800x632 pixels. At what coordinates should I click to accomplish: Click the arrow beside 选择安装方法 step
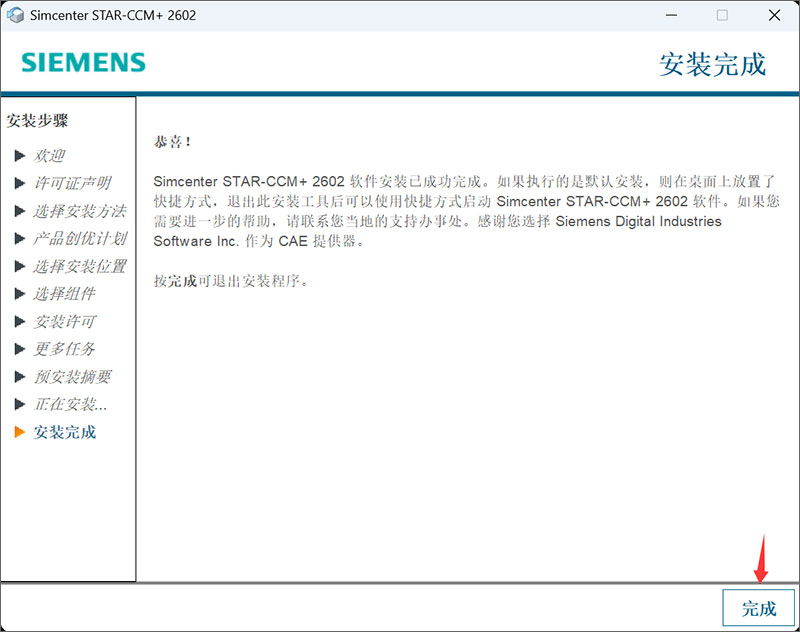pos(20,211)
